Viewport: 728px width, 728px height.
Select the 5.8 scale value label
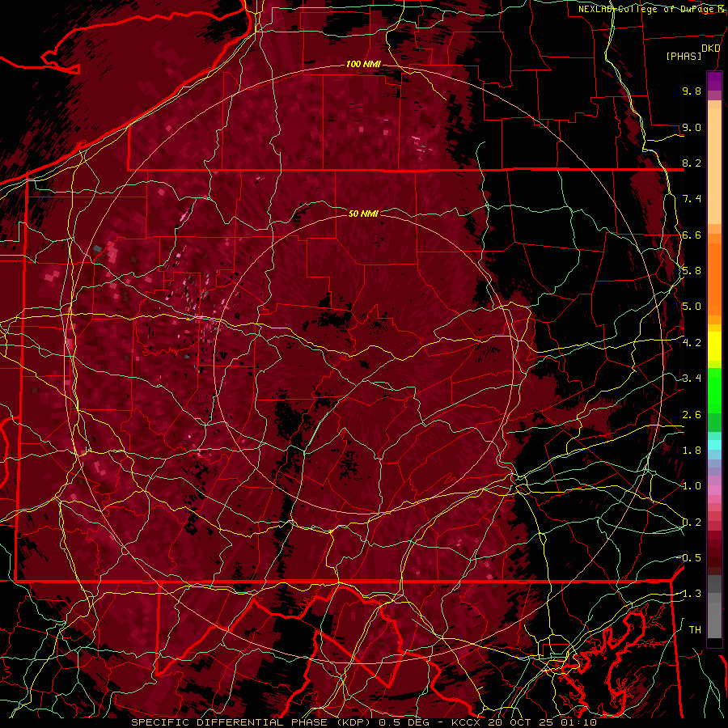click(692, 271)
